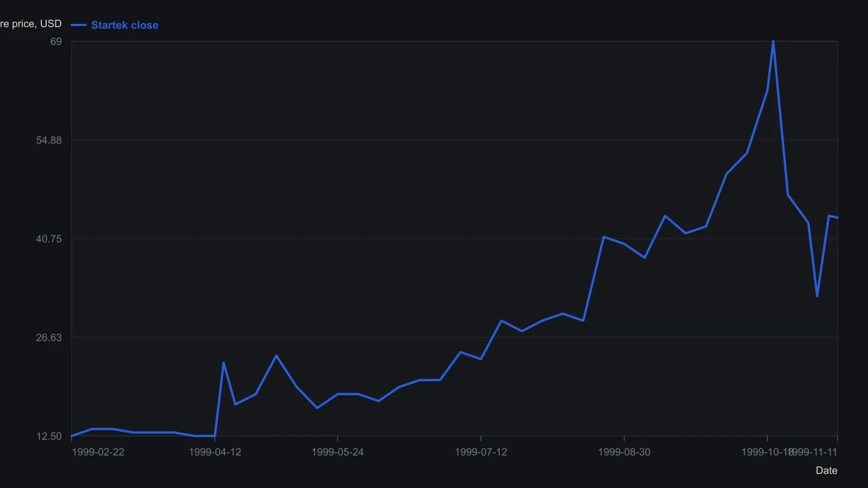Click the peak point of the Startek line at 69
This screenshot has width=868, height=488.
click(x=773, y=42)
